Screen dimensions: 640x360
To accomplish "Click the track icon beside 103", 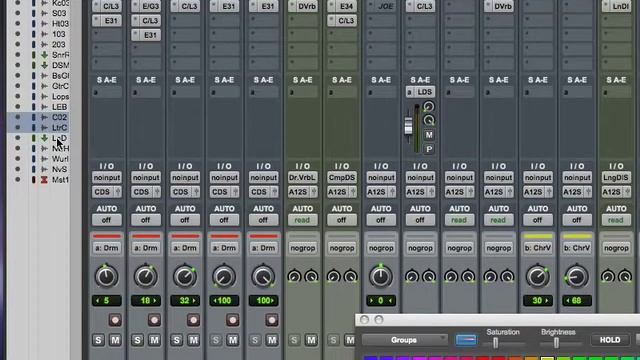I will point(44,34).
